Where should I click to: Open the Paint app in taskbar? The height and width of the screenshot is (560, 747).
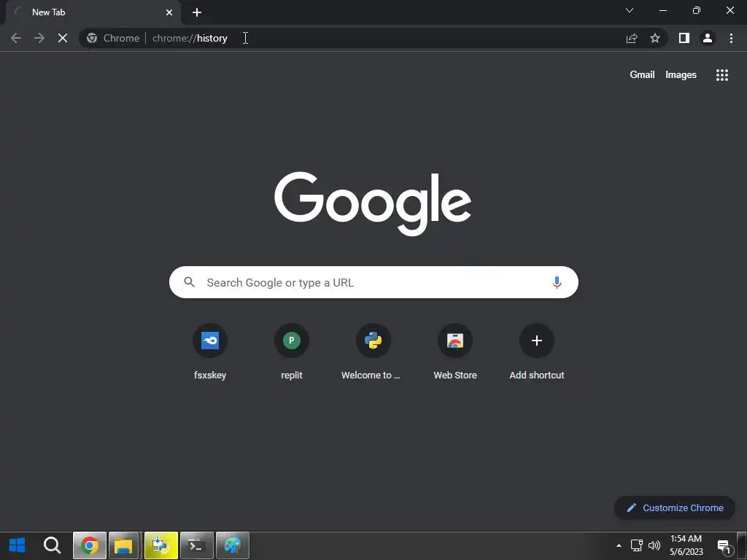point(233,545)
